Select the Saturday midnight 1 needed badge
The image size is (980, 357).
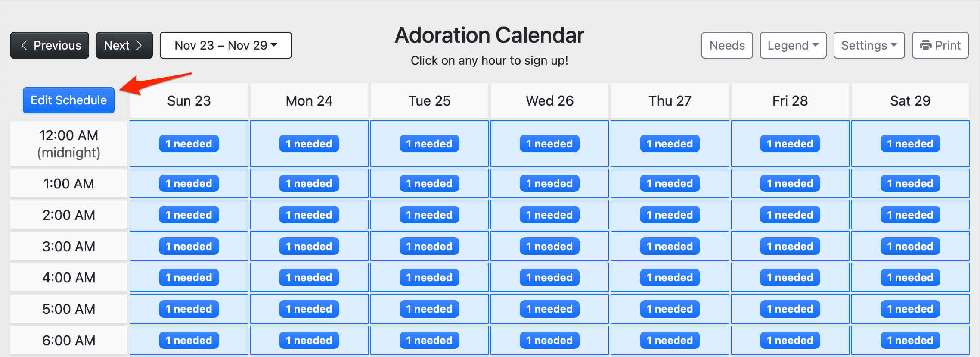[x=910, y=144]
